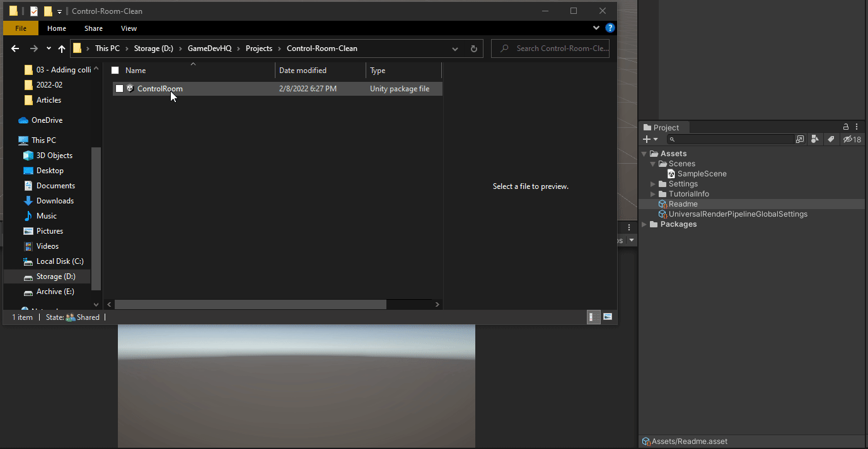
Task: Switch to Details view layout button
Action: 593,317
